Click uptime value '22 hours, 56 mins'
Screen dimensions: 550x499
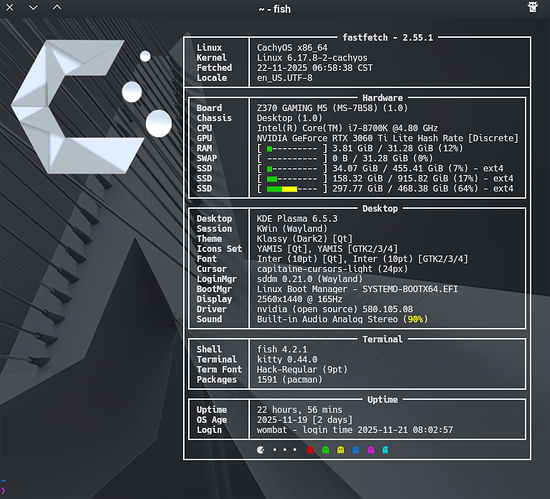[x=300, y=410]
